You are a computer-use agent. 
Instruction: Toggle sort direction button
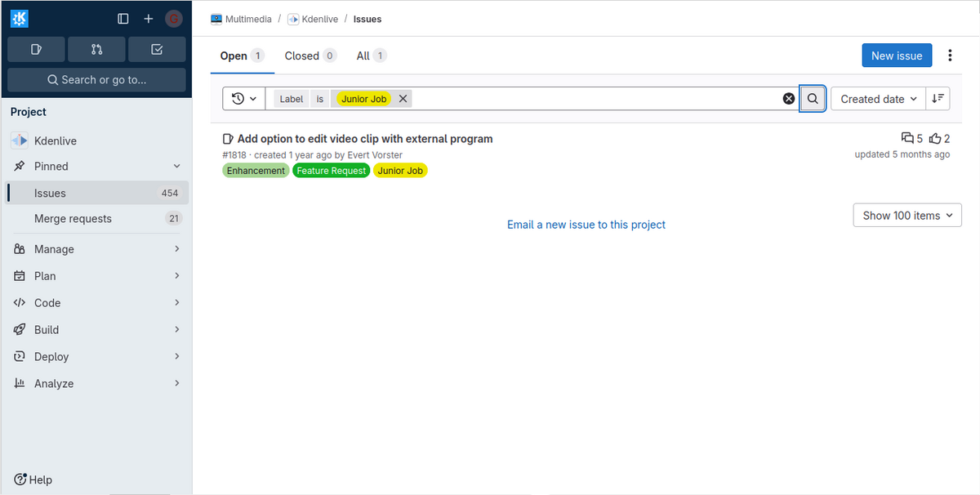tap(938, 99)
